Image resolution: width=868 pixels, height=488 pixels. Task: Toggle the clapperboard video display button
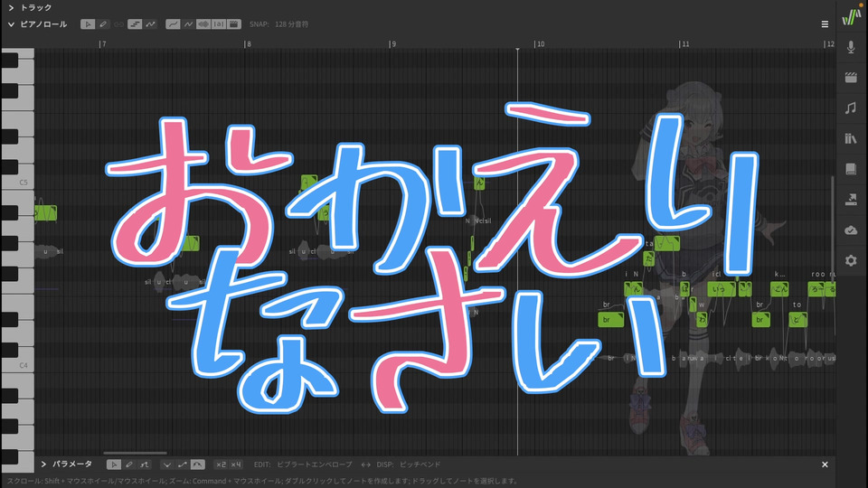(x=234, y=24)
